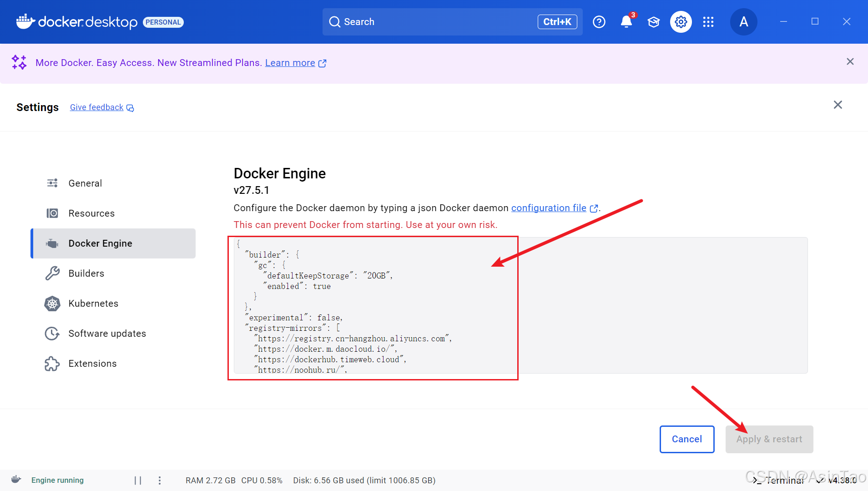The image size is (868, 491).
Task: Click CPU 0.58% status
Action: 262,481
